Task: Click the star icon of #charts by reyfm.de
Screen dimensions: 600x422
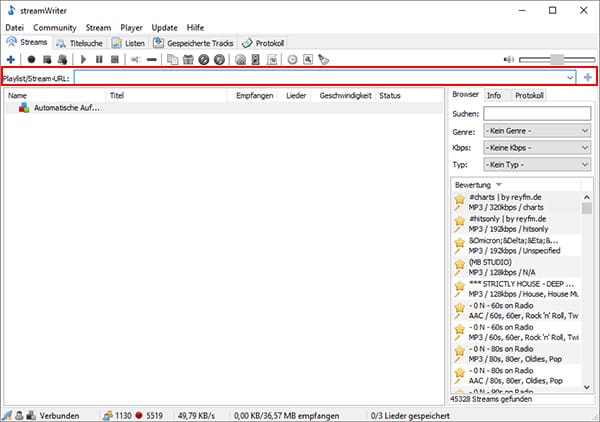Action: click(459, 199)
